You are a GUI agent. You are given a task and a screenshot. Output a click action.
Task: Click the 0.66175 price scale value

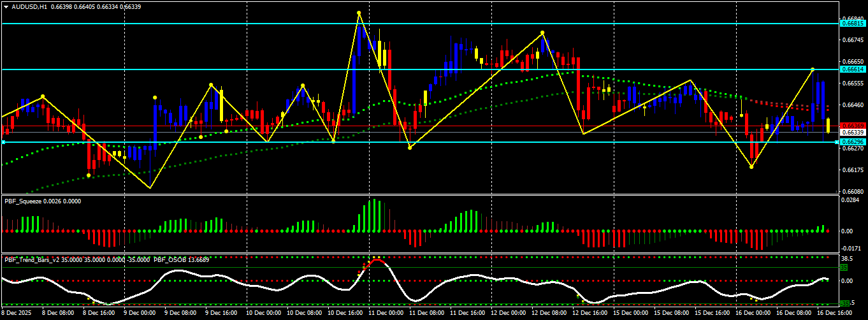click(x=853, y=170)
